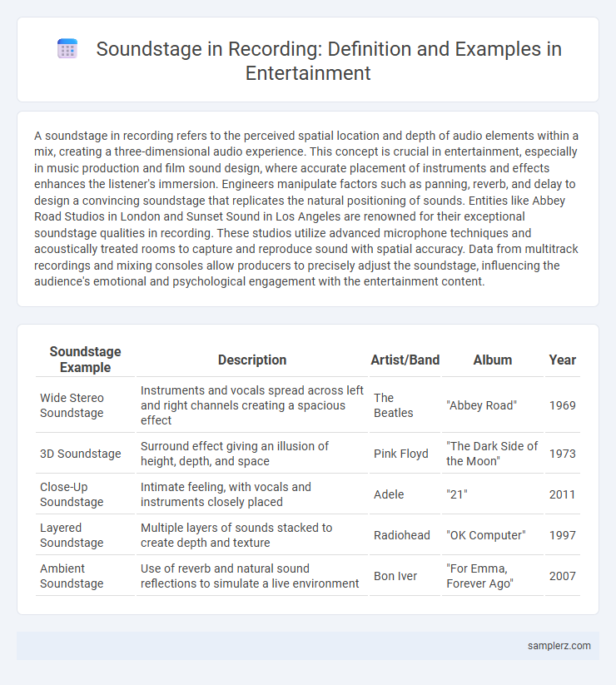
Task: Click the 'Soundstage Example' column header
Action: click(x=85, y=360)
